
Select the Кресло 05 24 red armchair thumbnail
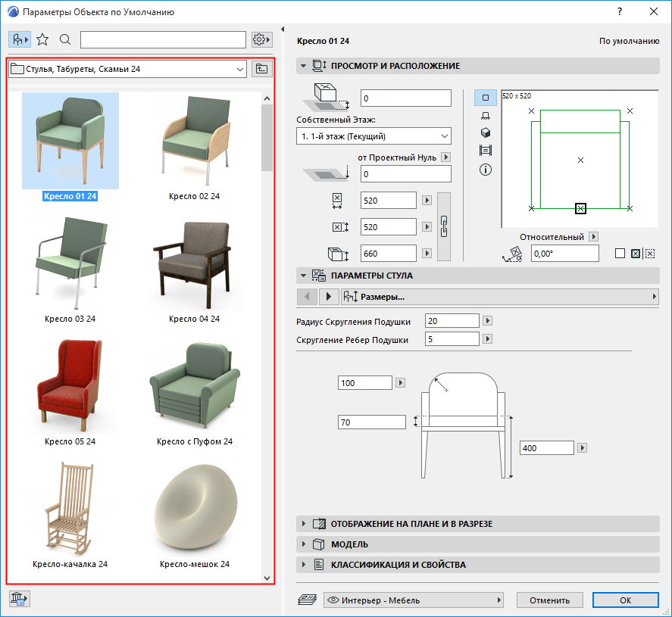point(70,386)
